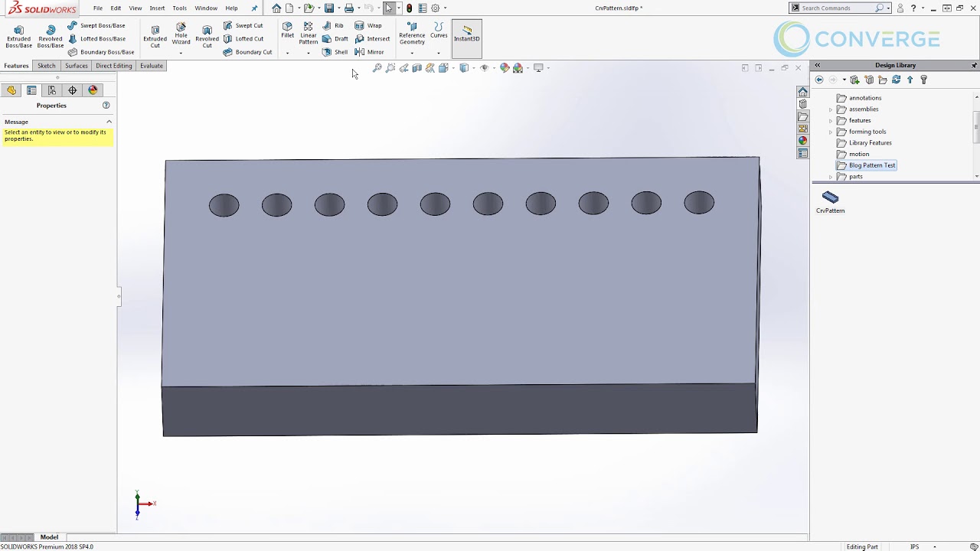Open the Edit menu

[116, 8]
